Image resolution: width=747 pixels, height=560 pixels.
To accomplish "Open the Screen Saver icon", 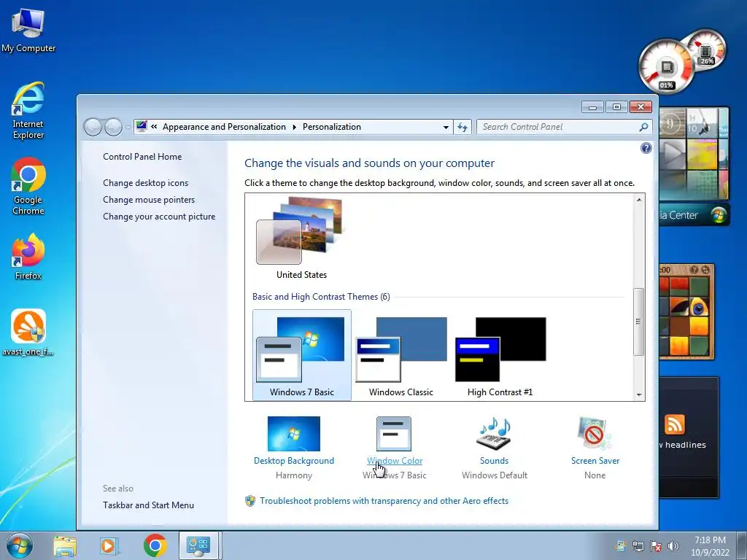I will [594, 433].
